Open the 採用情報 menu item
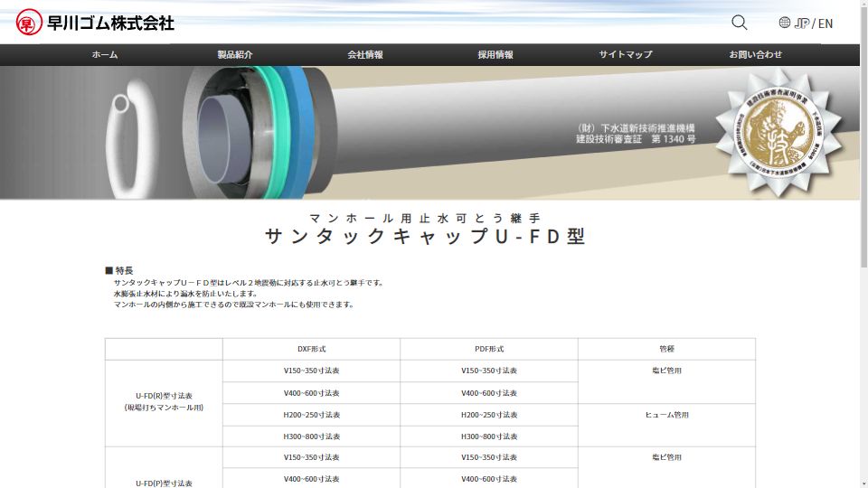Image resolution: width=868 pixels, height=488 pixels. [495, 54]
